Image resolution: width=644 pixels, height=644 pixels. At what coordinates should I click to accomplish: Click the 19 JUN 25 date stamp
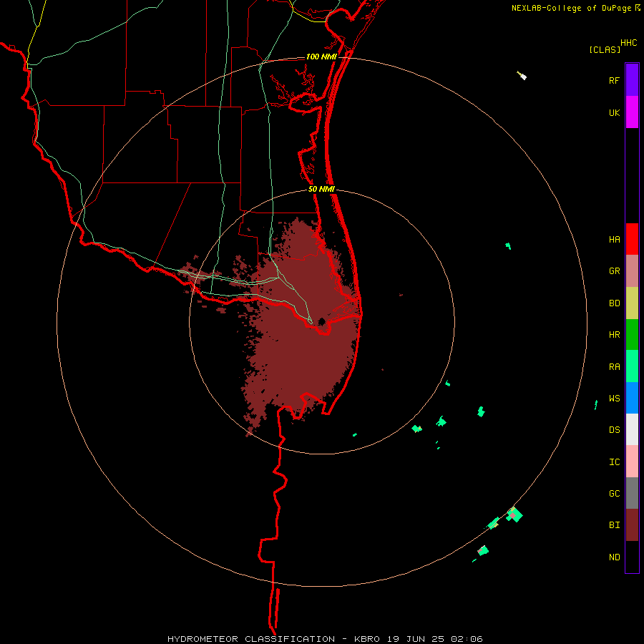(x=416, y=639)
